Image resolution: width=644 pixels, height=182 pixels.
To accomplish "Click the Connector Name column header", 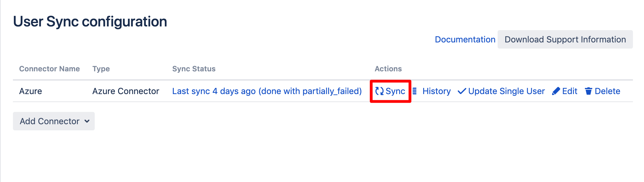I will click(49, 69).
